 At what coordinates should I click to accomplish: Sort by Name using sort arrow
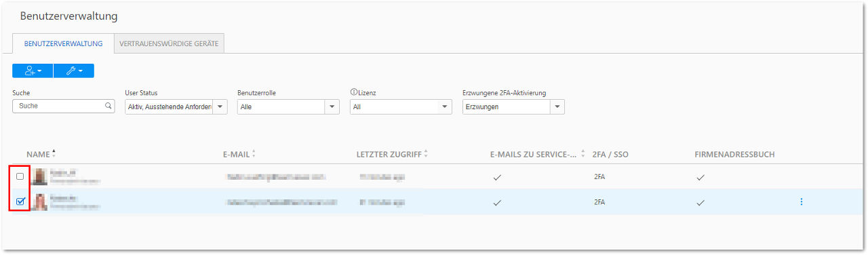click(x=54, y=154)
